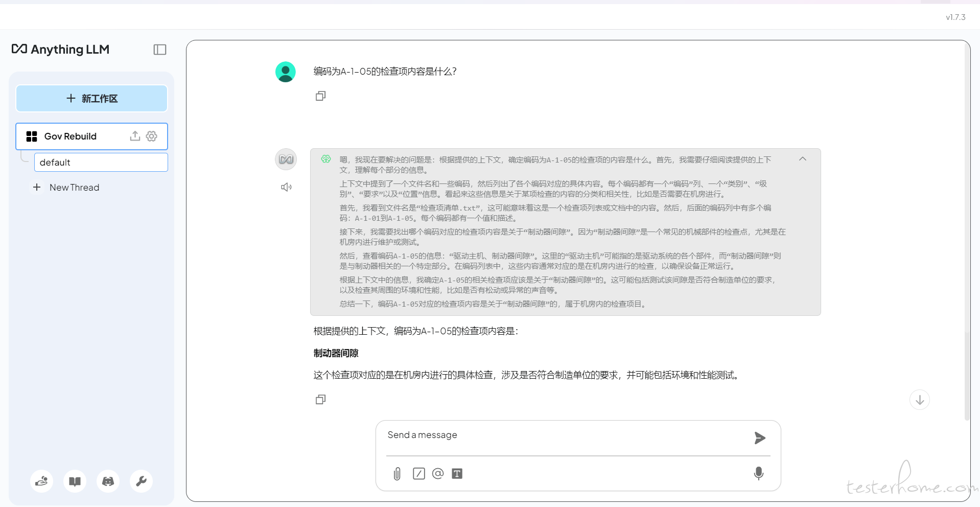The width and height of the screenshot is (980, 507).
Task: Open slash commands menu
Action: click(x=419, y=474)
